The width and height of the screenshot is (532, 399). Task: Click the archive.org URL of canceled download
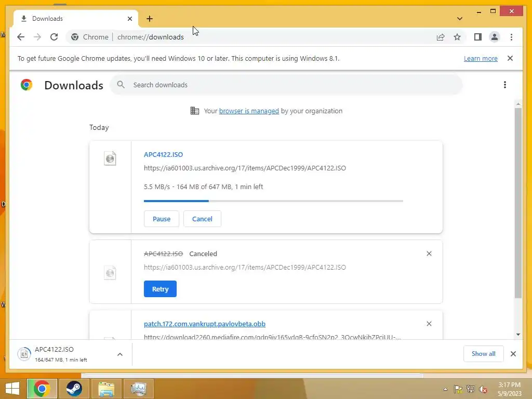point(245,268)
